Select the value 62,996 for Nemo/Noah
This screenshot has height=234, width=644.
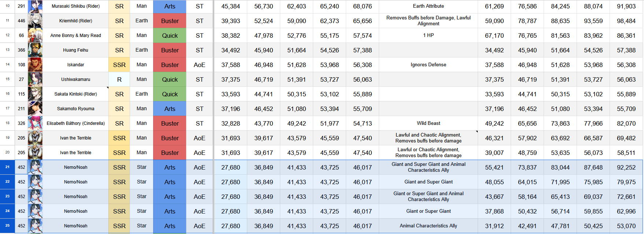626,211
